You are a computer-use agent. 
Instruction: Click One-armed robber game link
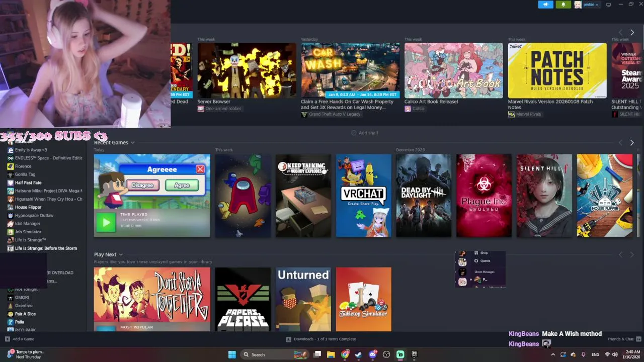(219, 109)
